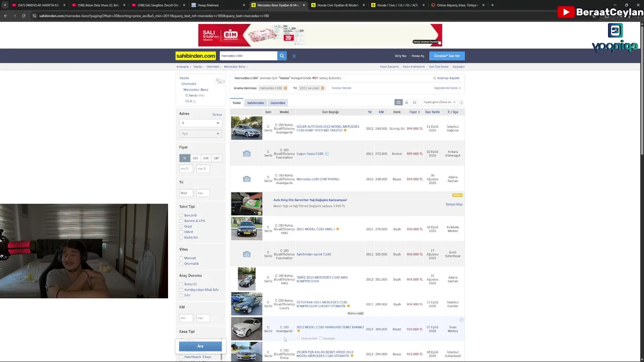This screenshot has height=362, width=644.
Task: Select the Galeriden listings tab
Action: [278, 103]
